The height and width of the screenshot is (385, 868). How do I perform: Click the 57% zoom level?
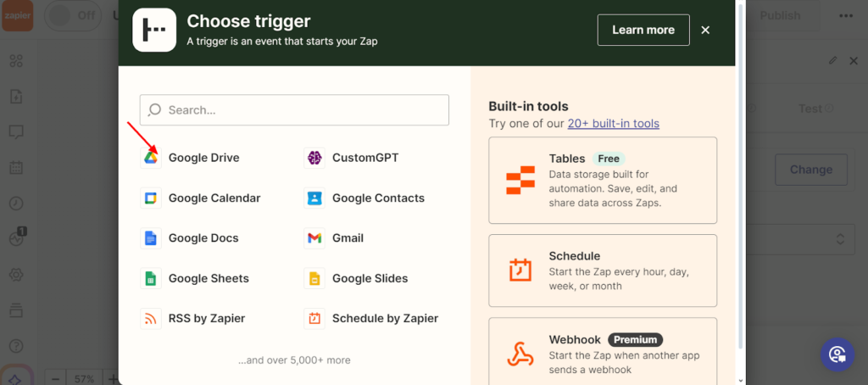pyautogui.click(x=84, y=379)
